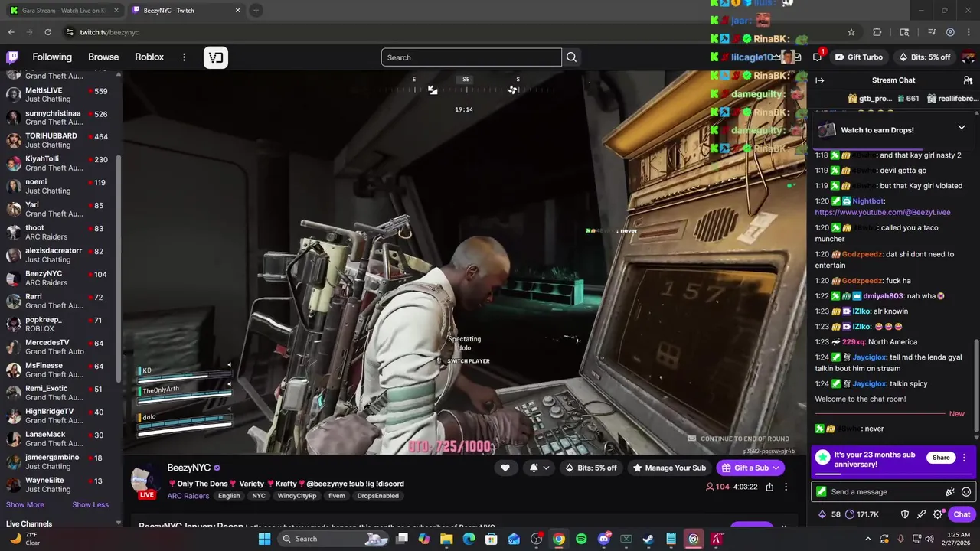Open WayneElite channel in sidebar
The image size is (980, 551).
(x=61, y=485)
